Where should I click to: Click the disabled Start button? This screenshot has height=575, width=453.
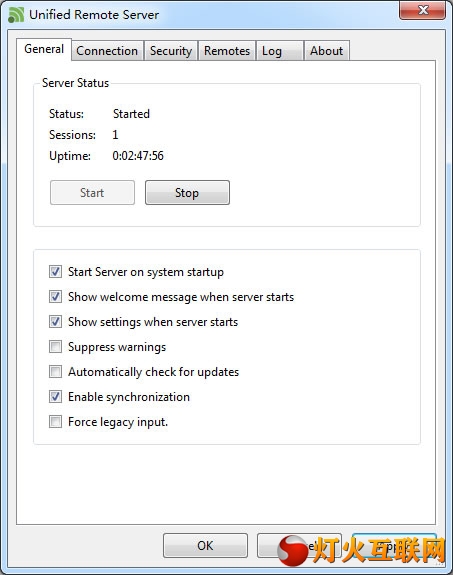[x=92, y=193]
